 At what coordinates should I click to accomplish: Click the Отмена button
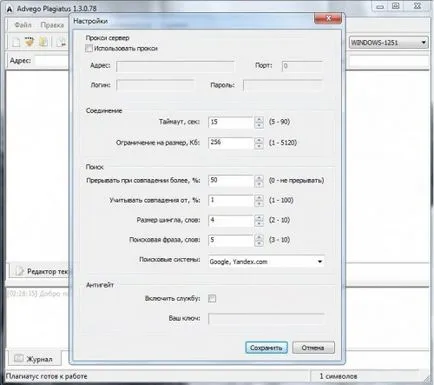pos(313,348)
